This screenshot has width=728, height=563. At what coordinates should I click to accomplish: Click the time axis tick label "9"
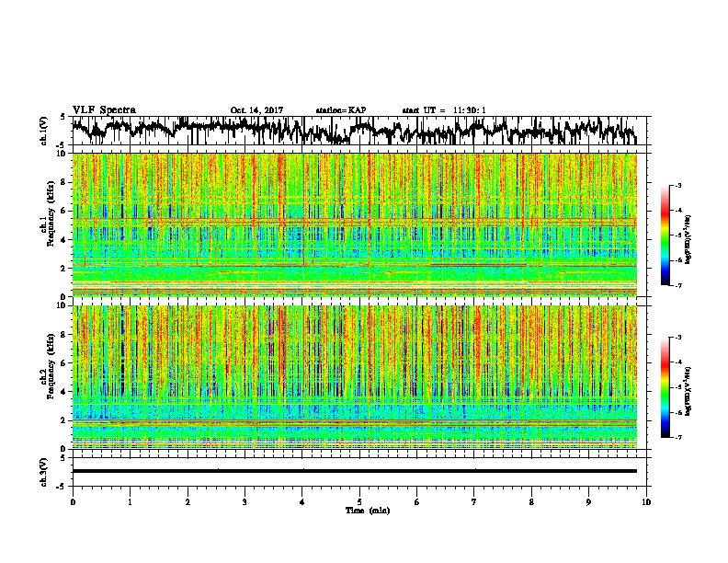[588, 502]
